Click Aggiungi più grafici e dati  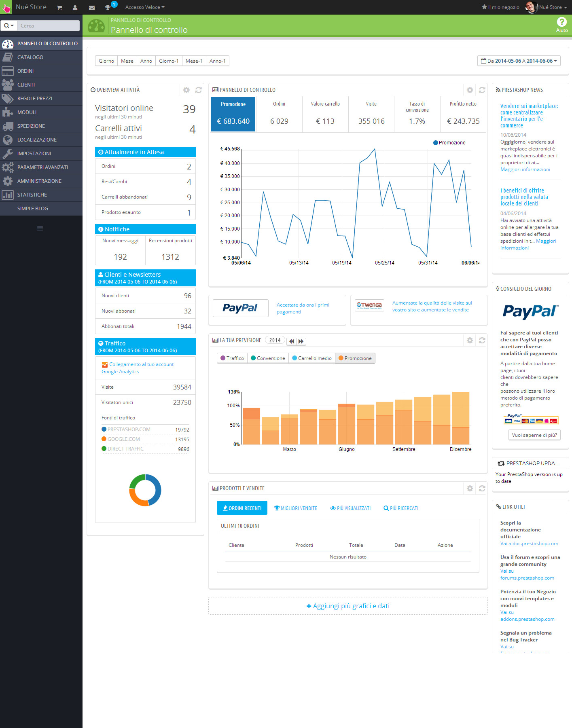pyautogui.click(x=348, y=606)
